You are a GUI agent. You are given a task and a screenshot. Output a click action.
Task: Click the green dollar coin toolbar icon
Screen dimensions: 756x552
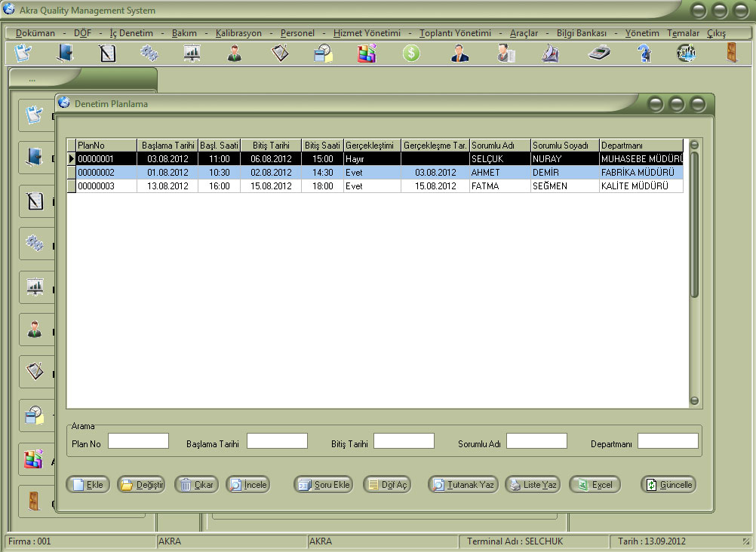point(411,53)
